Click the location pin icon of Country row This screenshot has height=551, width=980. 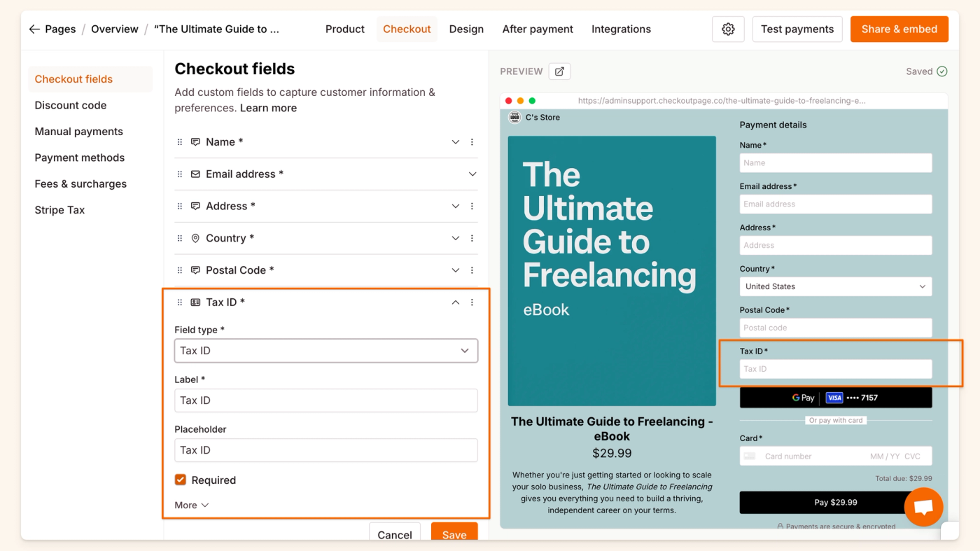click(x=195, y=239)
